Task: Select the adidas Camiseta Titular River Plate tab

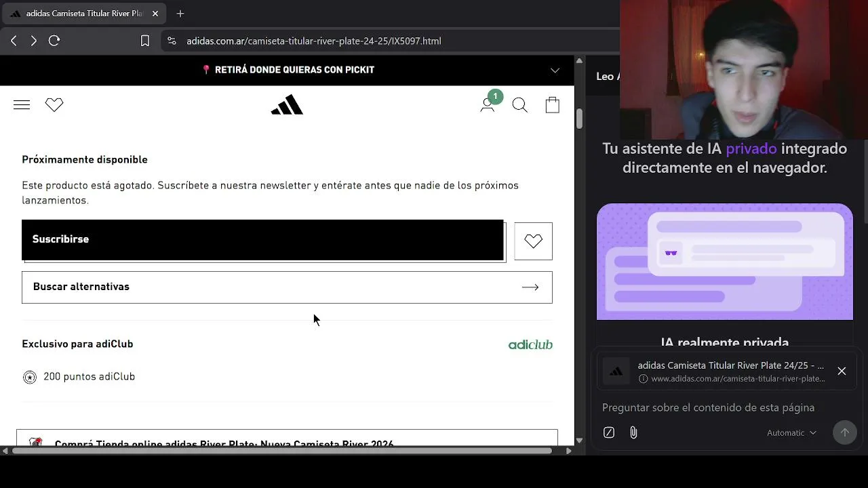Action: (84, 14)
